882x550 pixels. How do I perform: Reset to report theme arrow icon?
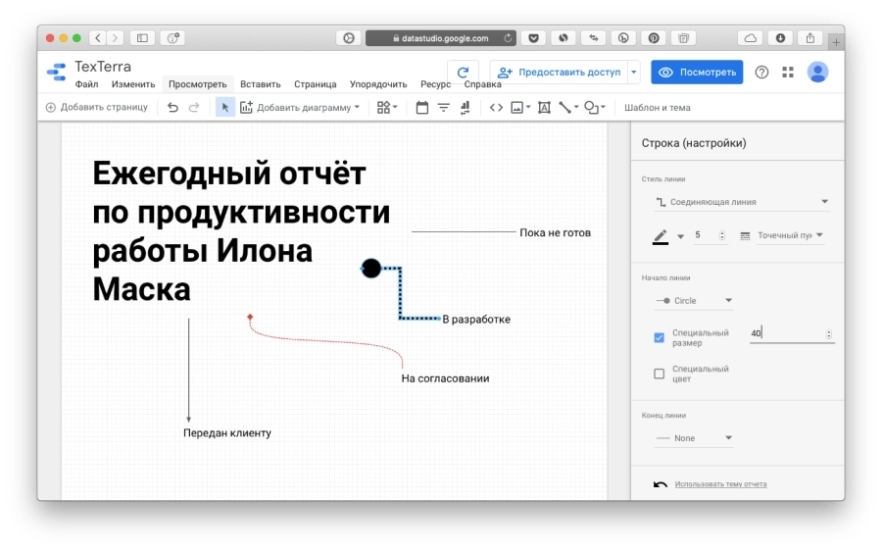click(x=660, y=484)
